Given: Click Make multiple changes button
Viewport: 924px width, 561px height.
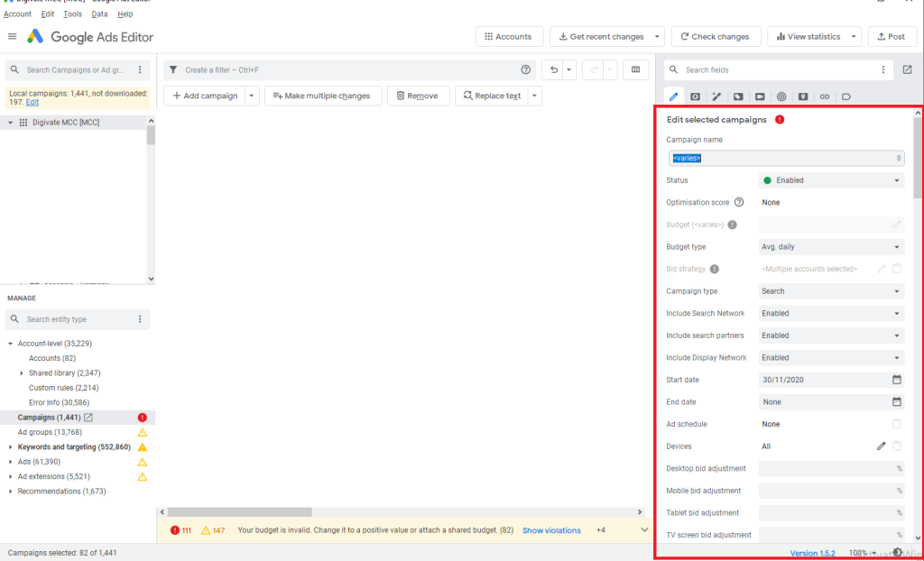Looking at the screenshot, I should click(323, 96).
